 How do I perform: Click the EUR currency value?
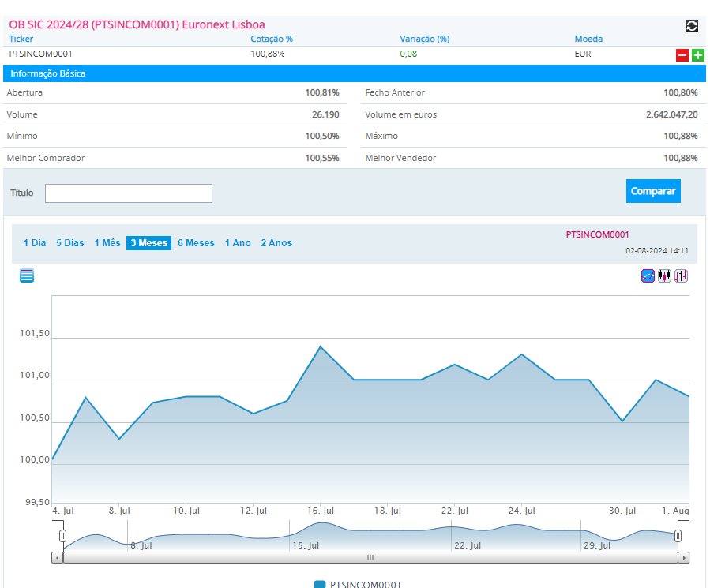click(x=583, y=54)
